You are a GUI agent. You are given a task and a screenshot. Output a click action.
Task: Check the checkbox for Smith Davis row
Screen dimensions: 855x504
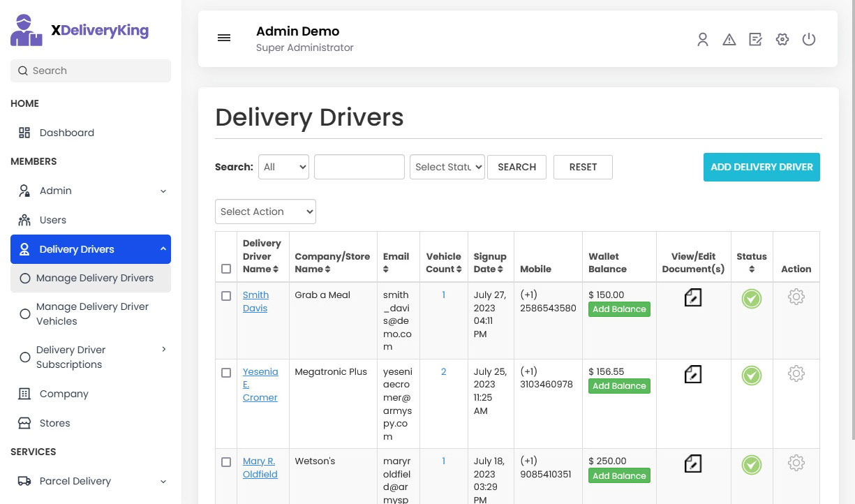point(226,295)
